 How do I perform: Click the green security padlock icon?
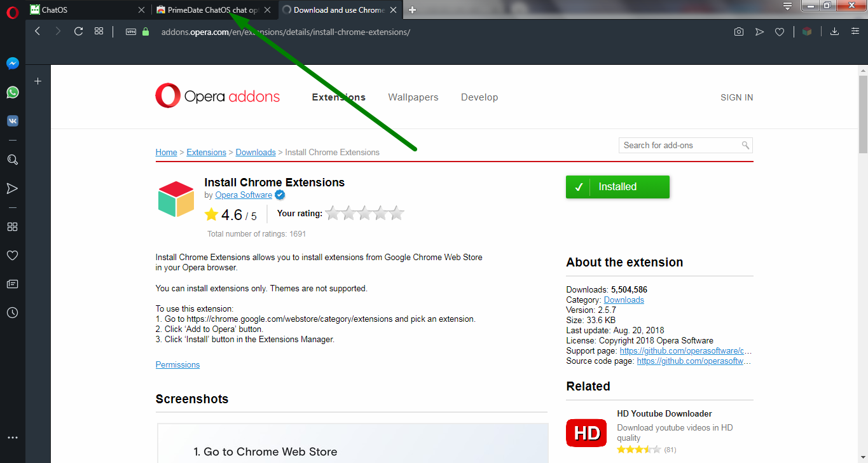(x=146, y=32)
